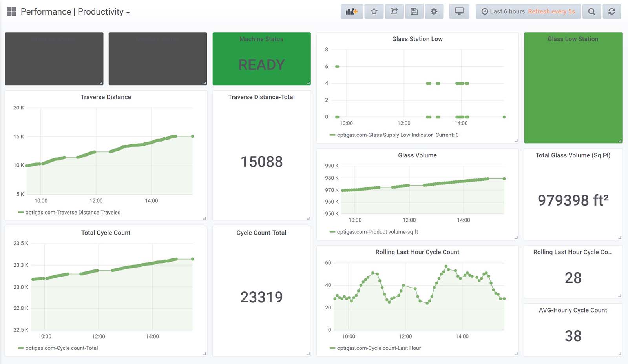Viewport: 628px width, 364px height.
Task: Open the Glass Volume panel menu
Action: coord(417,155)
